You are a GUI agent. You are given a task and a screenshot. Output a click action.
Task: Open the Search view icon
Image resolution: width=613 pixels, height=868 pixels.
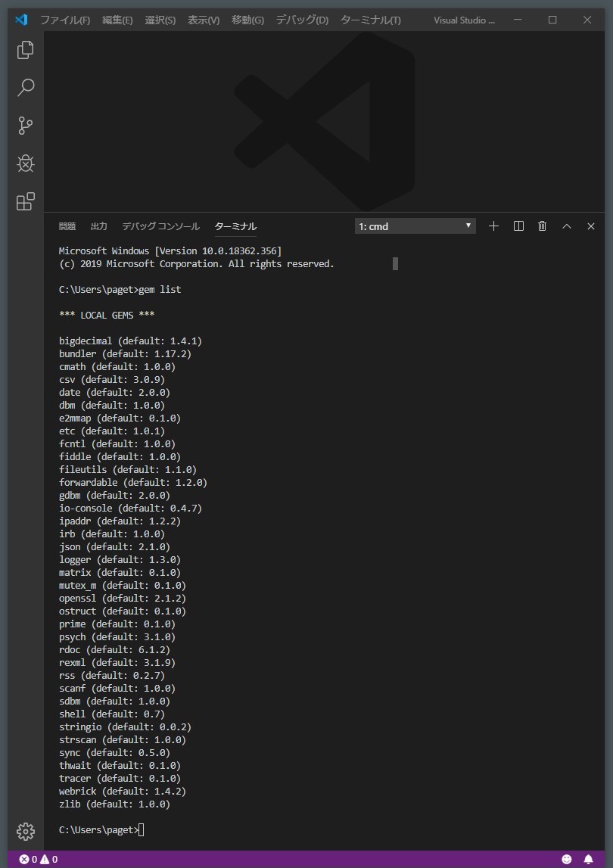pyautogui.click(x=26, y=88)
